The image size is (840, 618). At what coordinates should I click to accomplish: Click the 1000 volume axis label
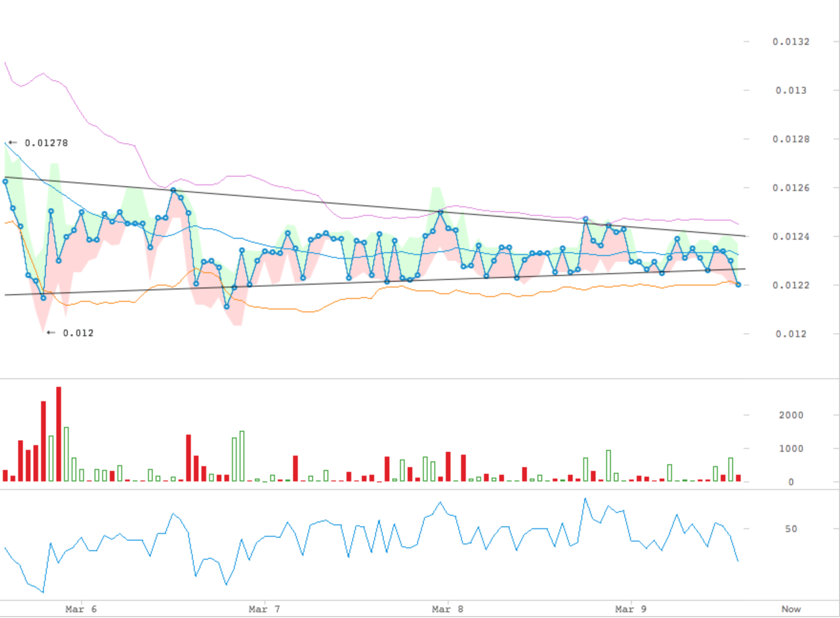click(x=791, y=449)
